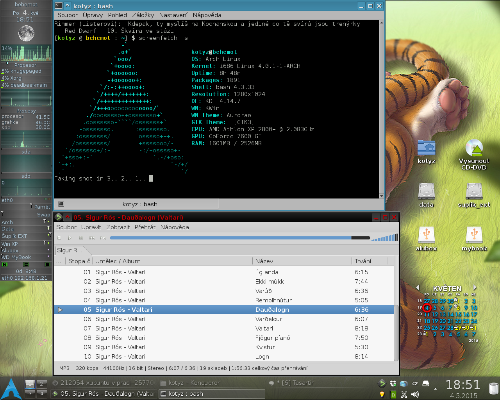Open the akuboa USB drive icon

(x=426, y=238)
